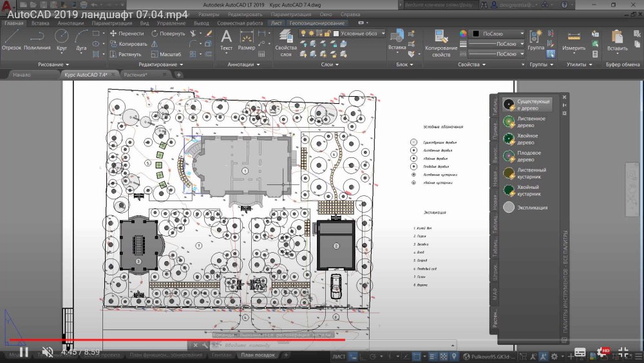This screenshot has width=644, height=363.
Task: Open the Растения* drawing tab
Action: (x=135, y=75)
